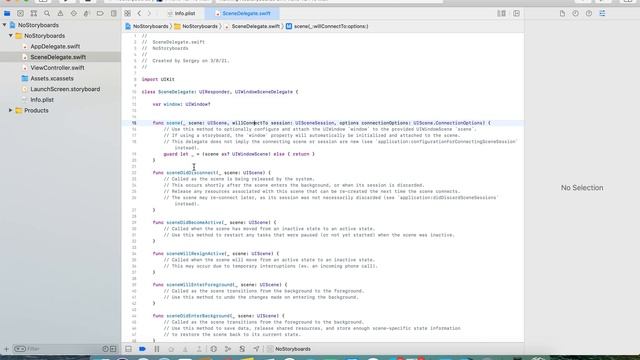Screen dimensions: 640x360
Task: Open the Project navigator folder icon
Action: [7, 13]
